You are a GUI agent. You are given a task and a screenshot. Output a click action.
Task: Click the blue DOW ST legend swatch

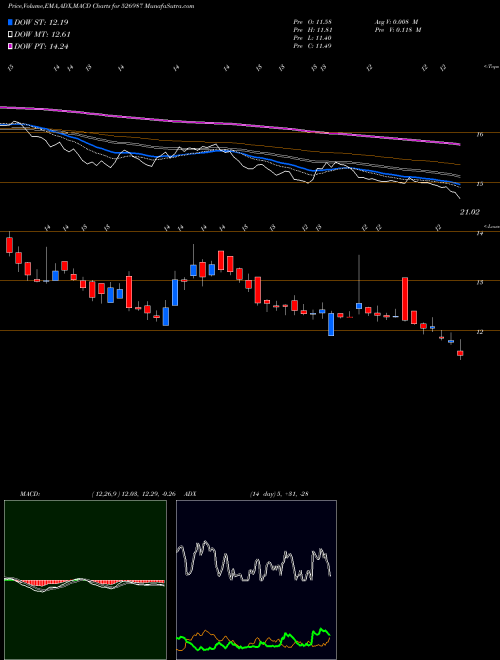click(11, 22)
